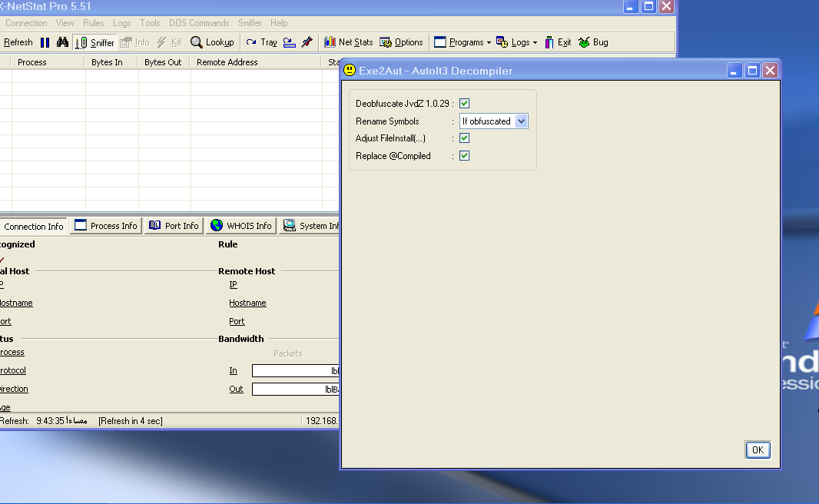Open the Rename Symbols dropdown
819x504 pixels.
click(522, 121)
